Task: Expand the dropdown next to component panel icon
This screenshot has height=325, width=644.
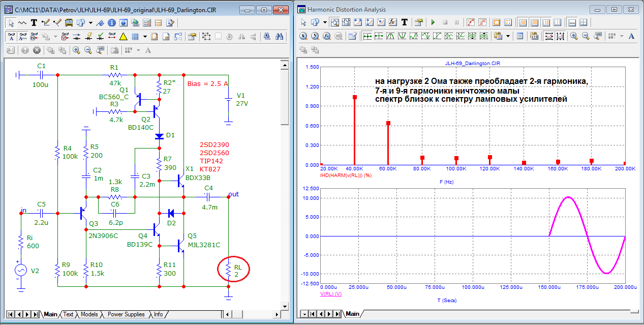Action: coord(90,22)
